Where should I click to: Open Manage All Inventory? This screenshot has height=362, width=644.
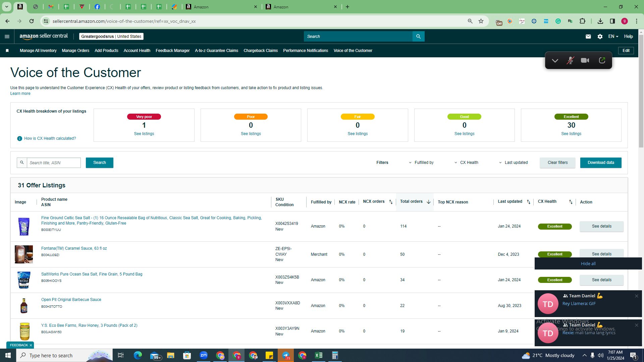(38, 51)
